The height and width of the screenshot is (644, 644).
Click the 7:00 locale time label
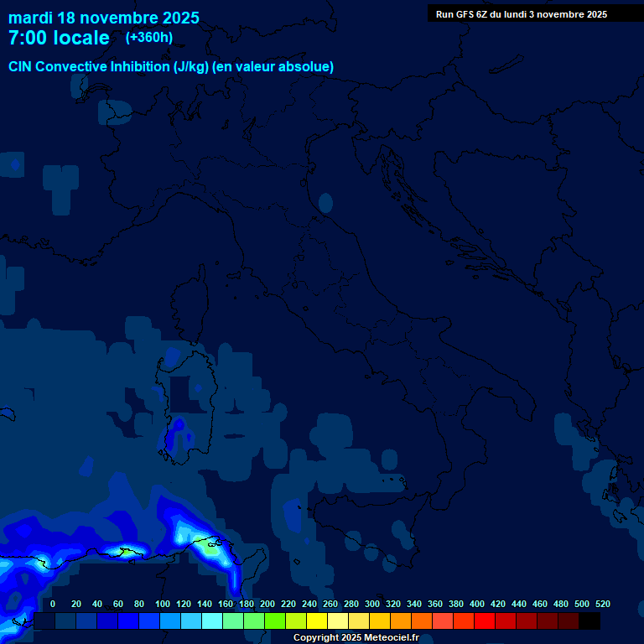coord(59,38)
